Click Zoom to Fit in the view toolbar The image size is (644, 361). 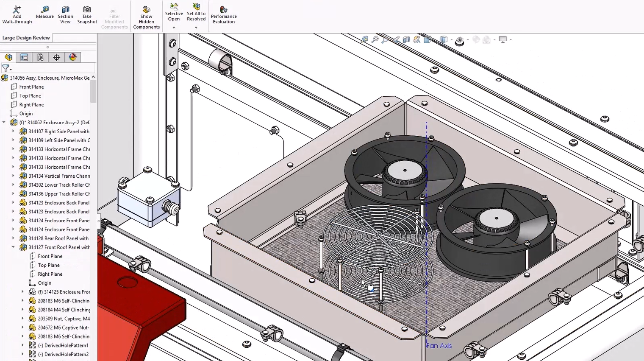(x=365, y=39)
